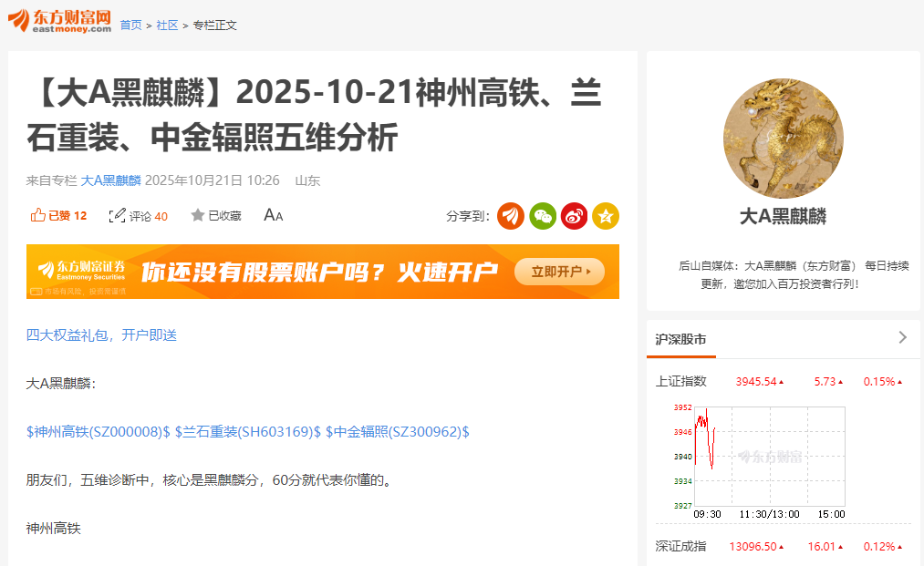Screen dimensions: 924x566
Task: Open 神州高铁(SZ000008) stock link
Action: pos(99,432)
